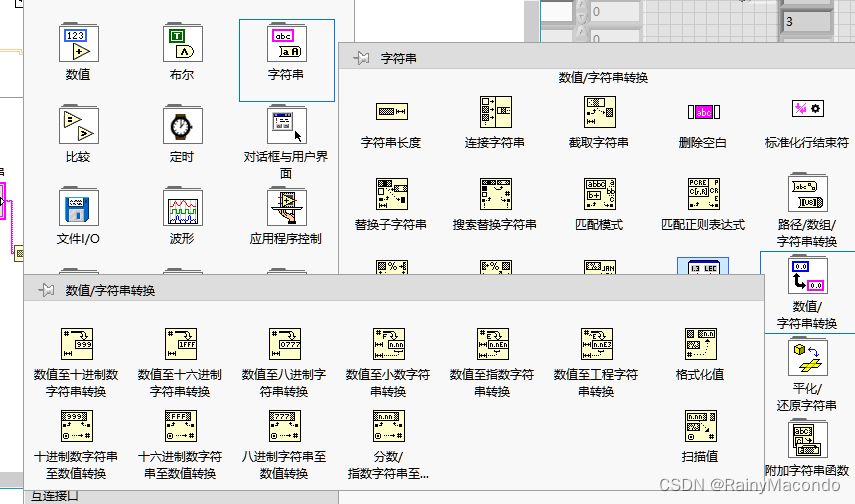
Task: Open the 布尔 (Boolean) palette
Action: [183, 43]
